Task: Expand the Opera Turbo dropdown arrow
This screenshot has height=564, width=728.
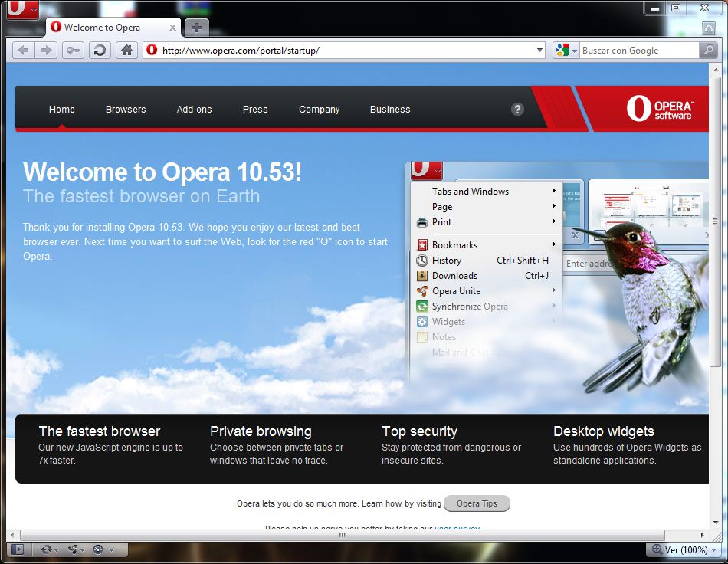Action: coord(111,550)
